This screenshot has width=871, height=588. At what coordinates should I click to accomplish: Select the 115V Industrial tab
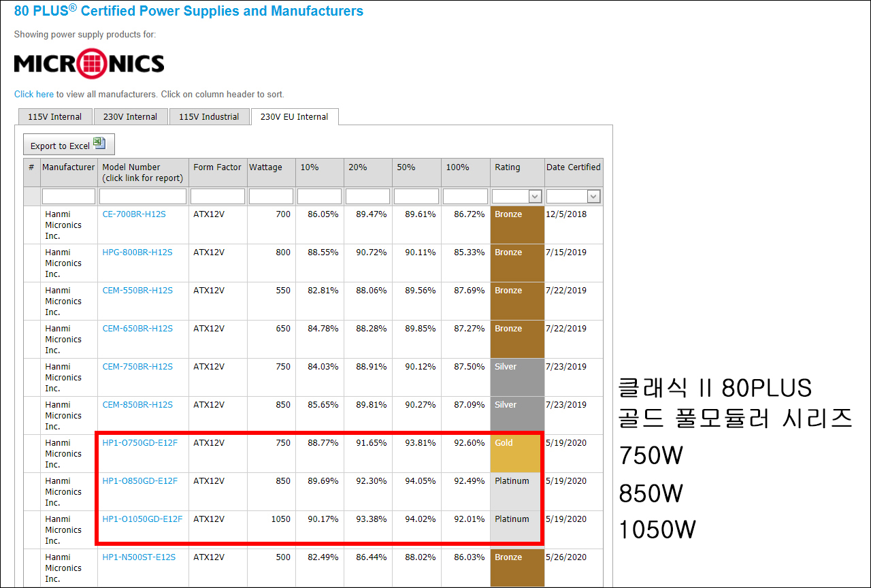(209, 117)
